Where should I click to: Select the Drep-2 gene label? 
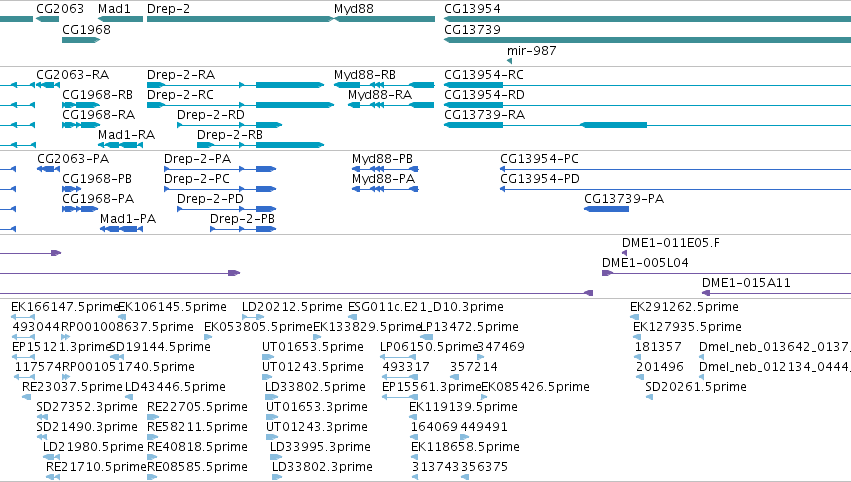pos(168,9)
